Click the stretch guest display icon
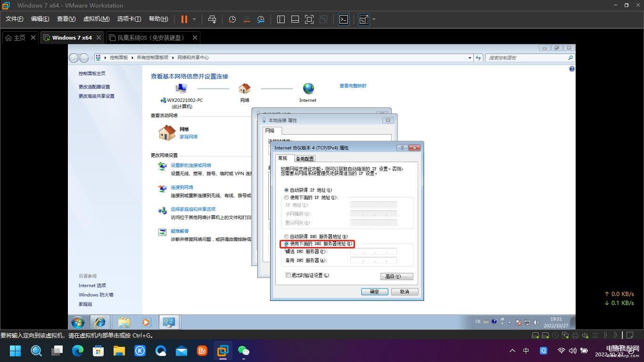The image size is (644, 362). [x=363, y=19]
